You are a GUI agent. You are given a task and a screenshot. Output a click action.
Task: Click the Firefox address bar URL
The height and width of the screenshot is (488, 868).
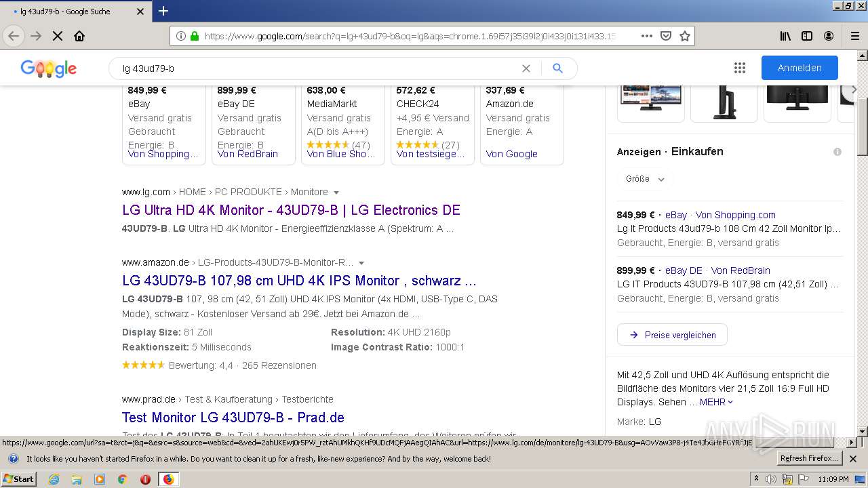click(x=409, y=36)
